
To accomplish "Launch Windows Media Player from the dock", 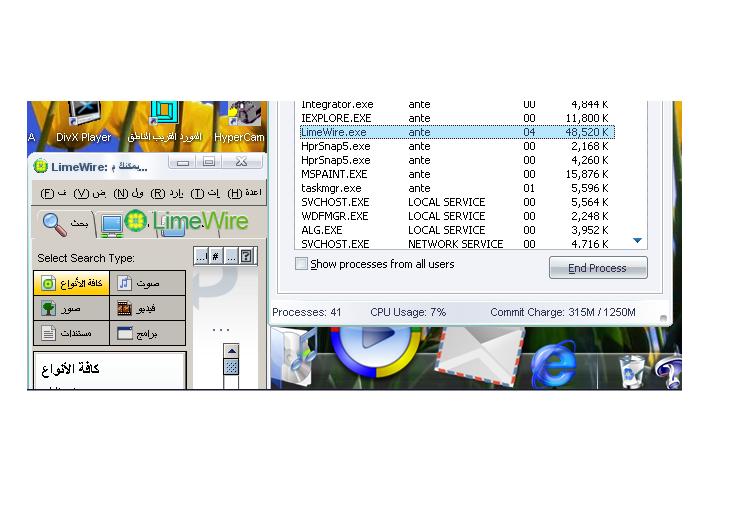I will coord(376,353).
